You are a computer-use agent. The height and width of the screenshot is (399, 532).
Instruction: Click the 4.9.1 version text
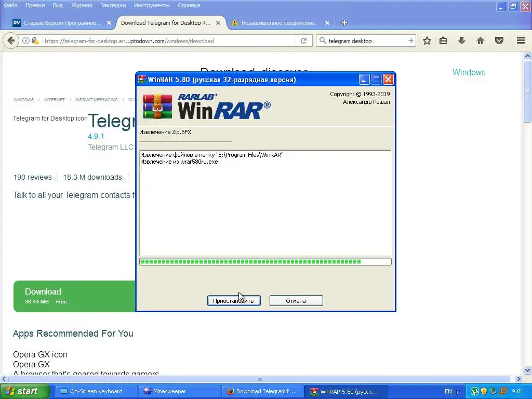(x=96, y=136)
